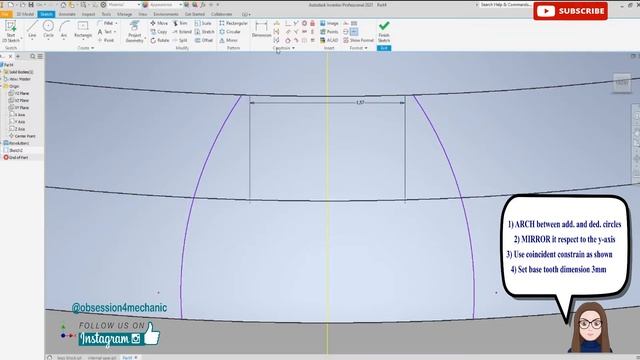640x360 pixels.
Task: Switch to the Inspect tab
Action: 88,14
